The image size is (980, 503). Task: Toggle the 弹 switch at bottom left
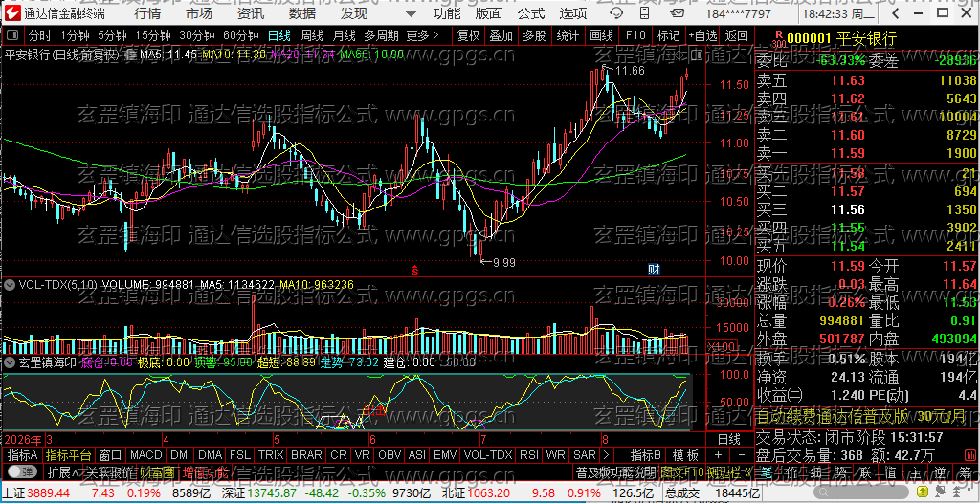24,471
